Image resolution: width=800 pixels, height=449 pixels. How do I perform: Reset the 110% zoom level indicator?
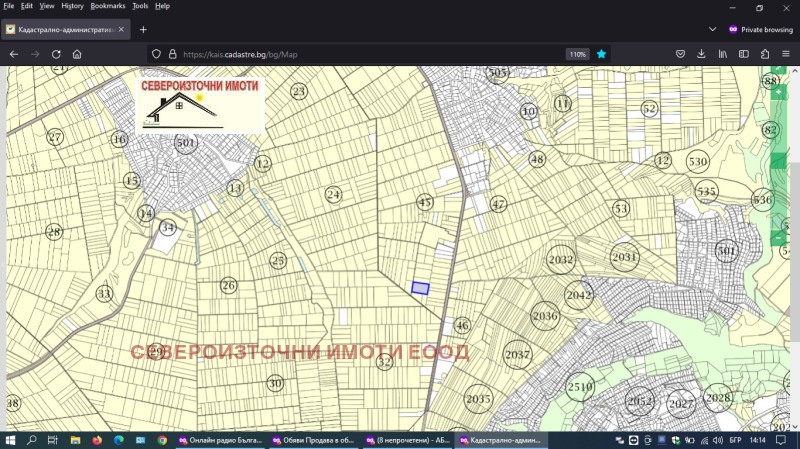click(x=578, y=54)
